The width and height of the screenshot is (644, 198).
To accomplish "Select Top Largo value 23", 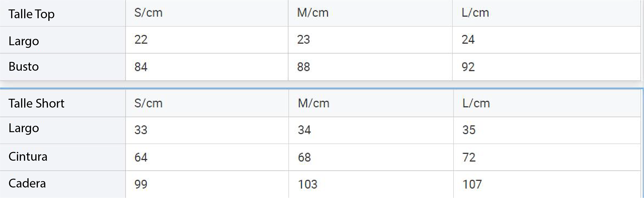I will coord(303,40).
